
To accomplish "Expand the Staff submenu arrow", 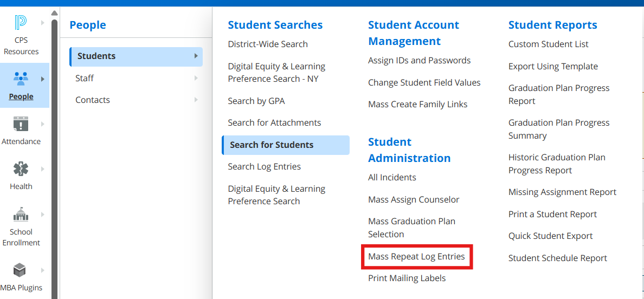I will 196,78.
